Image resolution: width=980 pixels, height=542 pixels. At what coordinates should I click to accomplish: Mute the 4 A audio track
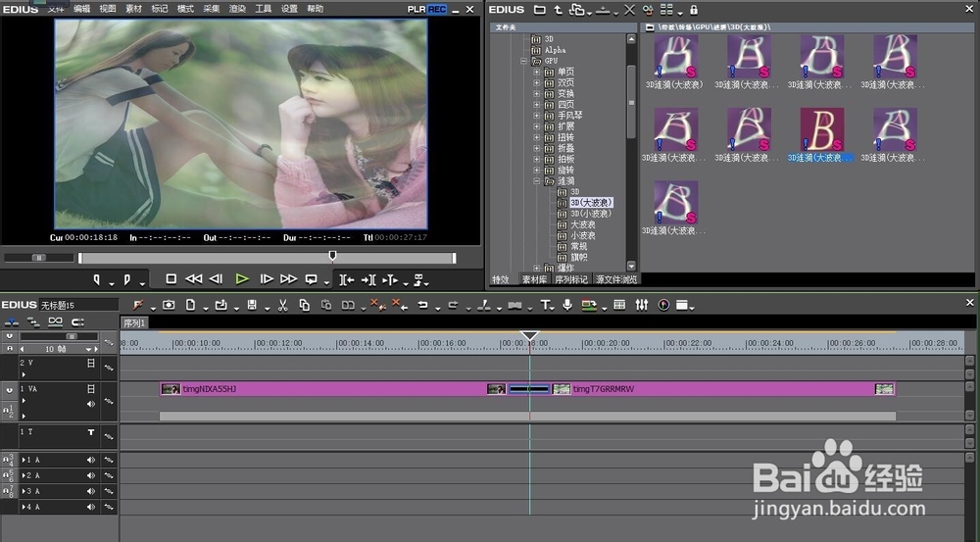tap(91, 507)
